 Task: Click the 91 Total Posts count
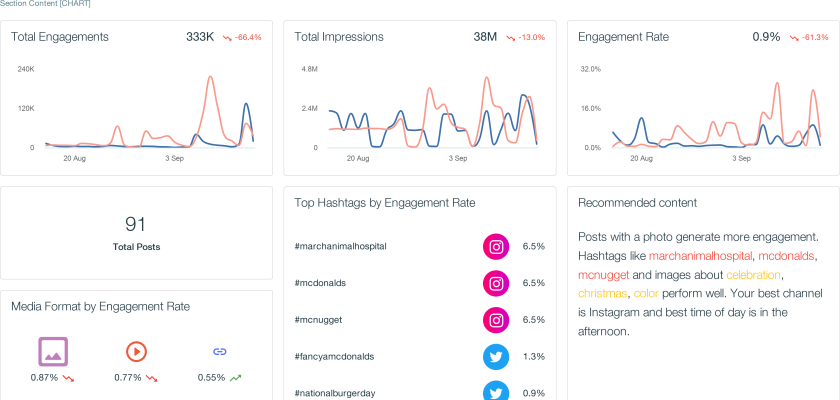(x=136, y=224)
